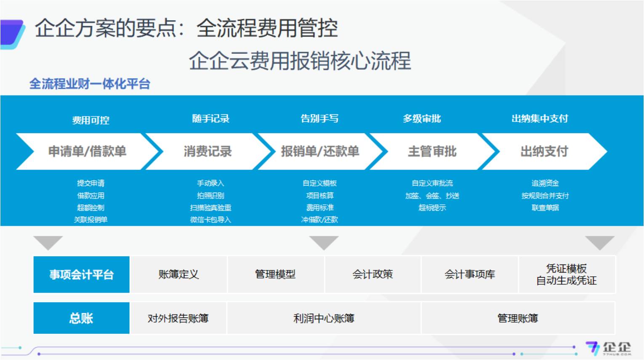Select the 报销单/还款单 arrow step
Image resolution: width=644 pixels, height=360 pixels.
[320, 151]
